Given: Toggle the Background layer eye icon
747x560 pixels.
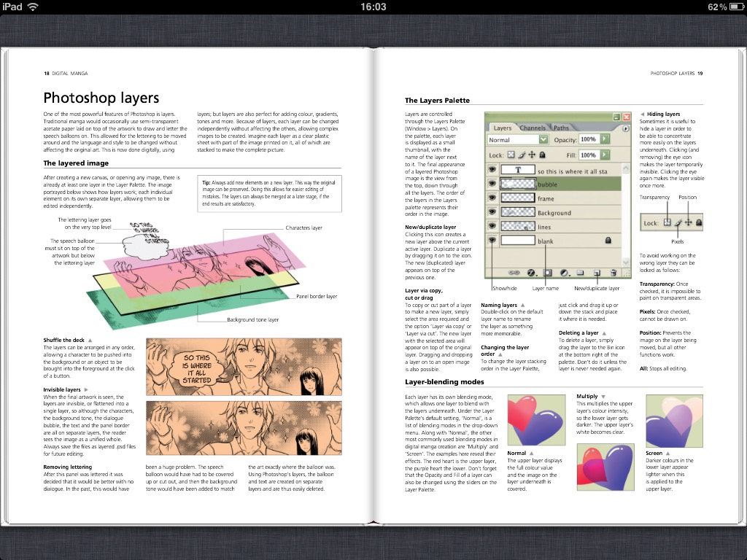Looking at the screenshot, I should [x=492, y=212].
